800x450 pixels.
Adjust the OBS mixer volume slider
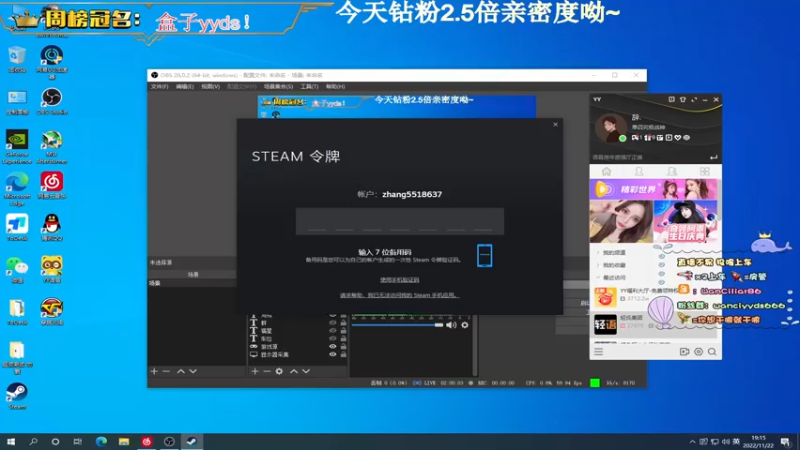tap(397, 325)
